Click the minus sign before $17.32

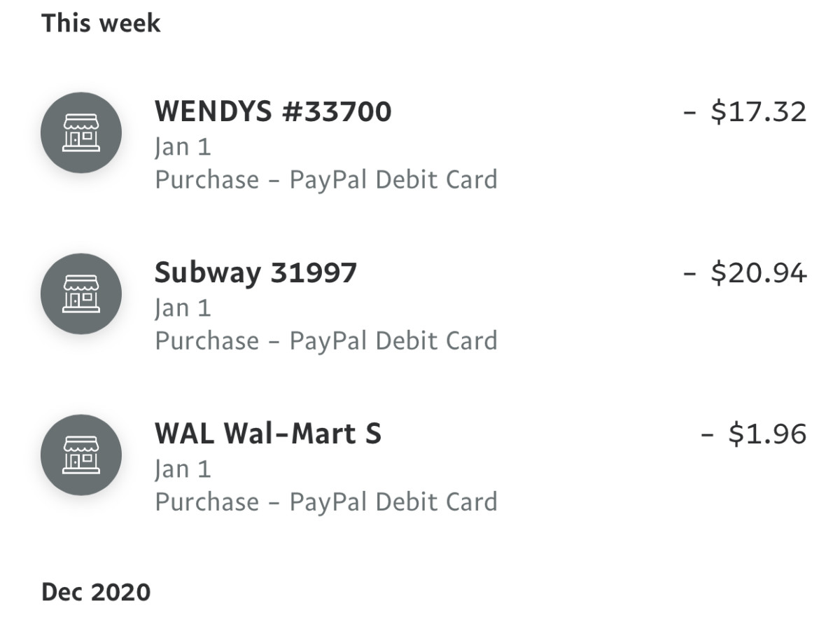pyautogui.click(x=691, y=112)
